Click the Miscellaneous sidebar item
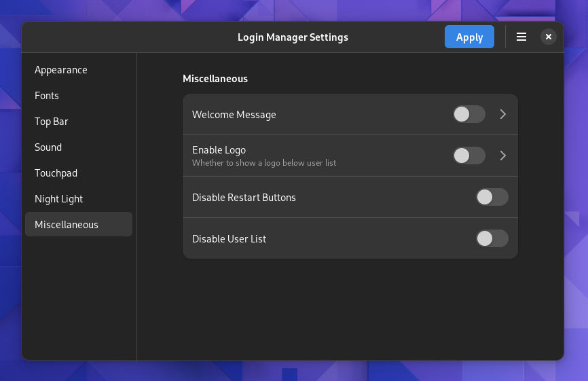The image size is (588, 381). pos(67,225)
